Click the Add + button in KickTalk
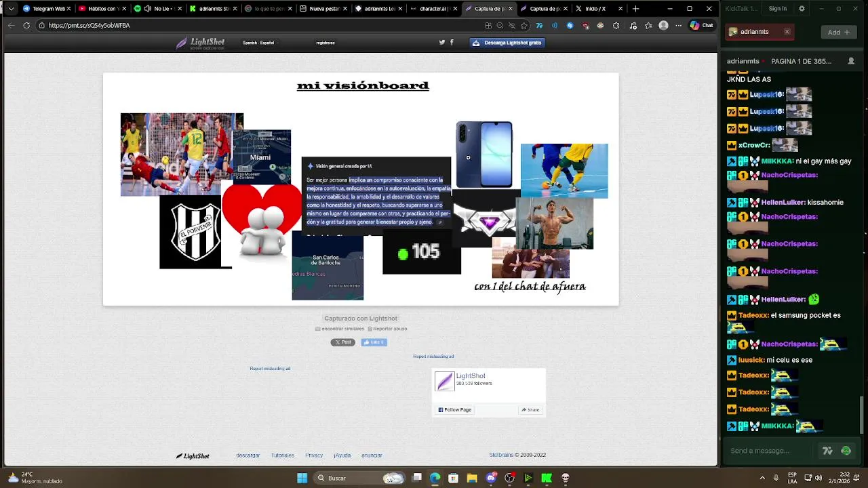 (839, 32)
